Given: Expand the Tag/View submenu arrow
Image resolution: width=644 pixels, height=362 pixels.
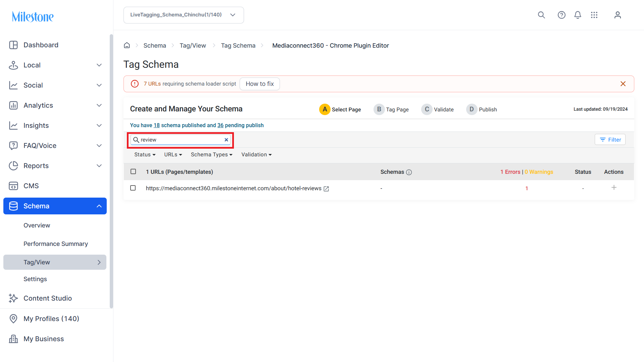Looking at the screenshot, I should [99, 262].
